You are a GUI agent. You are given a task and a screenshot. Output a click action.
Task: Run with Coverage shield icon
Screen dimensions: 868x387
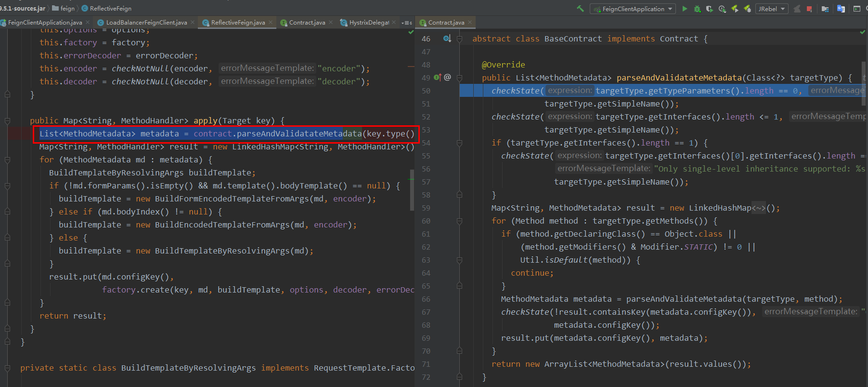pyautogui.click(x=710, y=9)
